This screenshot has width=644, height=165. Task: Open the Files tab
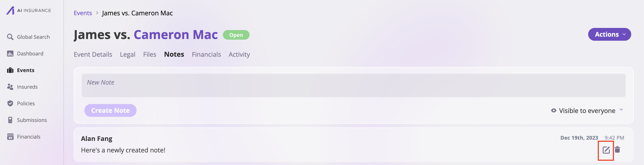coord(150,54)
